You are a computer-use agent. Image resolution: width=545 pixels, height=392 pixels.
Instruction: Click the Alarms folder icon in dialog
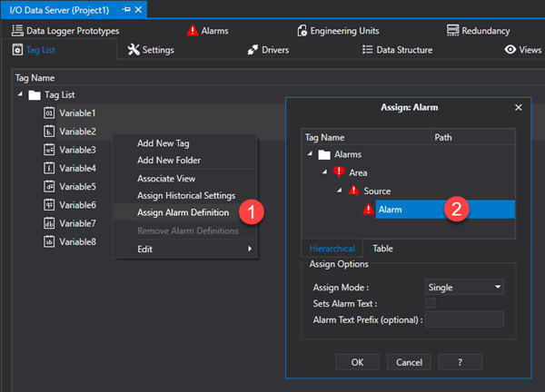pyautogui.click(x=326, y=154)
